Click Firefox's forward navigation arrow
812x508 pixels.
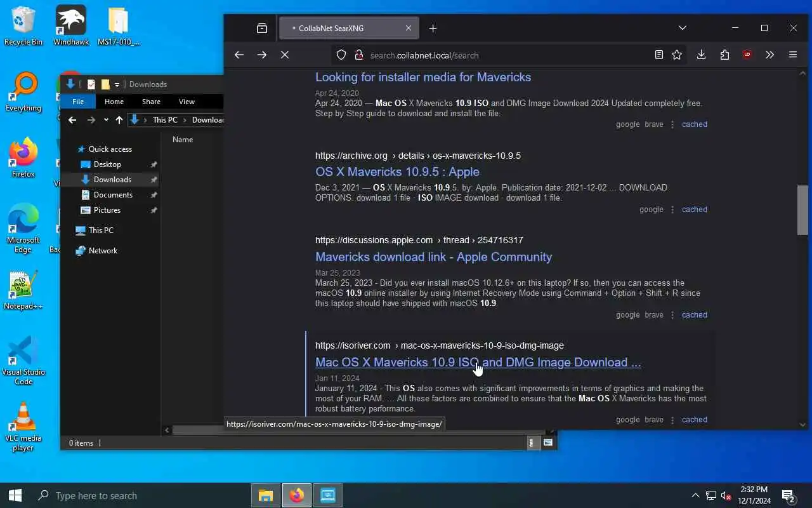click(x=262, y=55)
